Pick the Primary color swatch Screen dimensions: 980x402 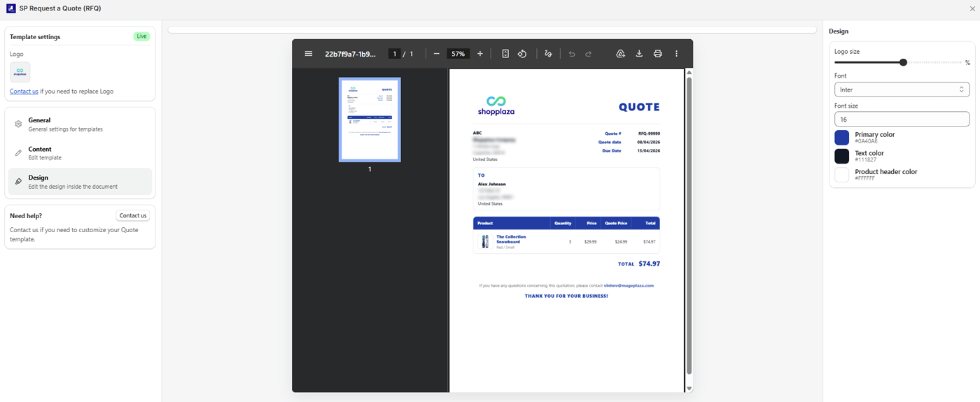tap(841, 138)
